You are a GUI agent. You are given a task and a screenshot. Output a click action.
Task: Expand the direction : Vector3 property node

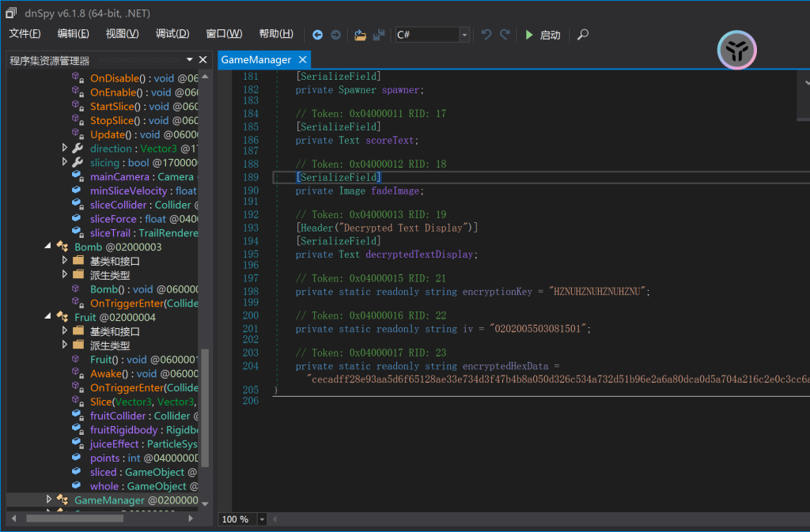[x=65, y=148]
